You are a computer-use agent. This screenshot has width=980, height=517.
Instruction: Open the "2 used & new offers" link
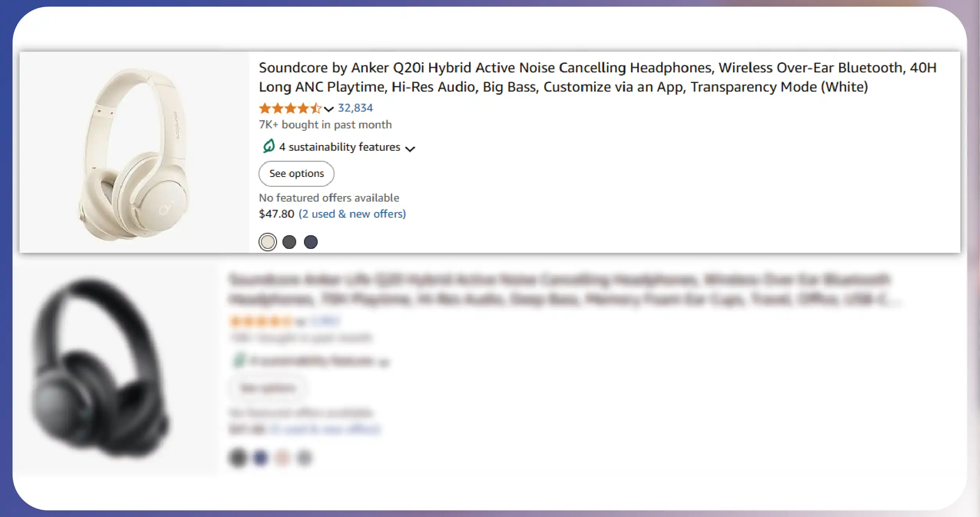[x=352, y=214]
